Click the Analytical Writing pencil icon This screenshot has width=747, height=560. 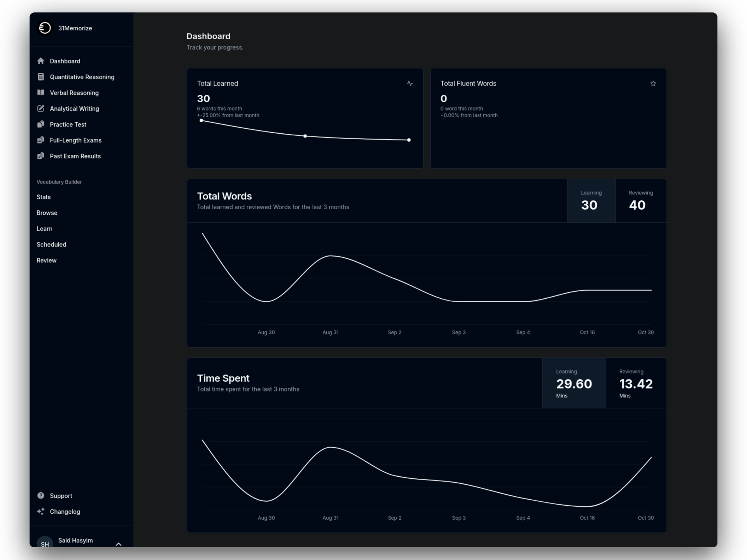pyautogui.click(x=41, y=108)
